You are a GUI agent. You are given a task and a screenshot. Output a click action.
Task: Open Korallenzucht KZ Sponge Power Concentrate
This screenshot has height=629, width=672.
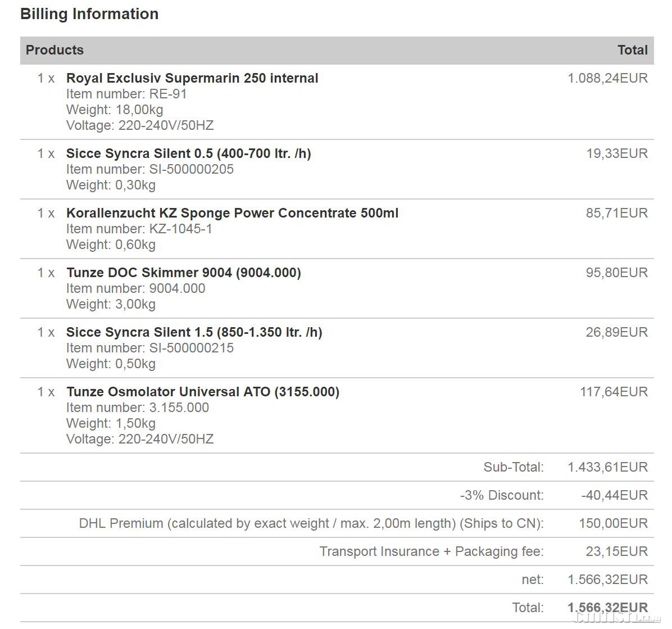232,213
